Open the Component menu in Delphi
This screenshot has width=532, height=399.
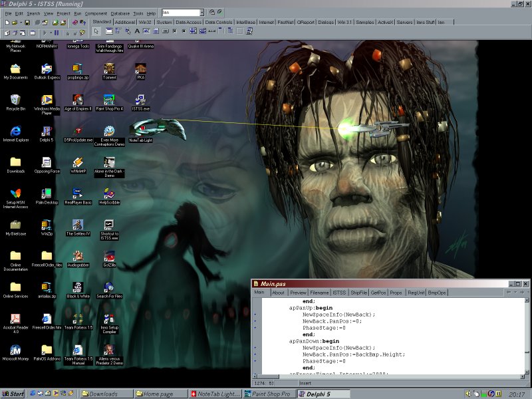pos(96,13)
